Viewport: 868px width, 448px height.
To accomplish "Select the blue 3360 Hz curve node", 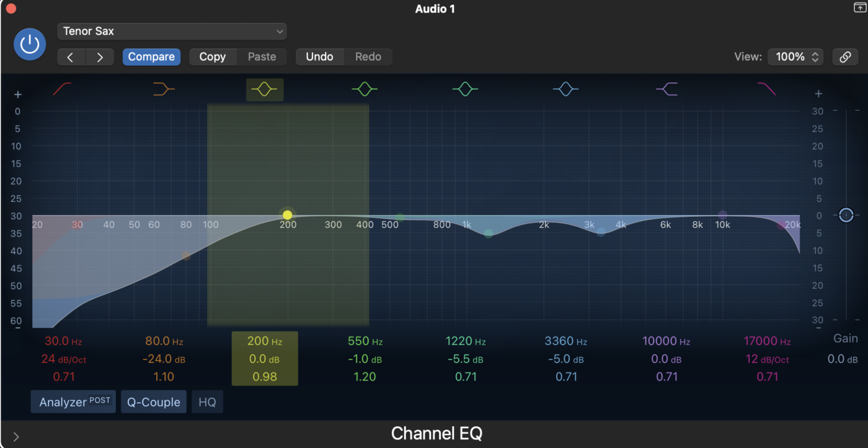I will tap(601, 232).
